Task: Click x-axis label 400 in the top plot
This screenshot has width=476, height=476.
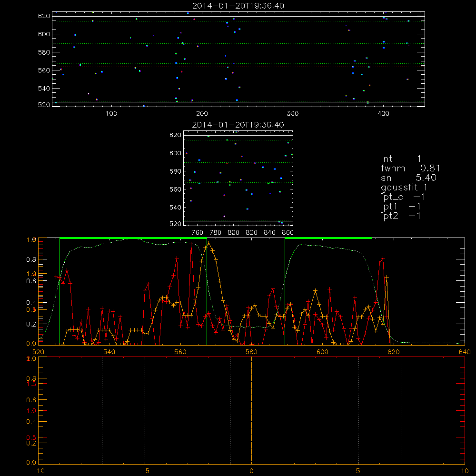Action: click(x=383, y=114)
